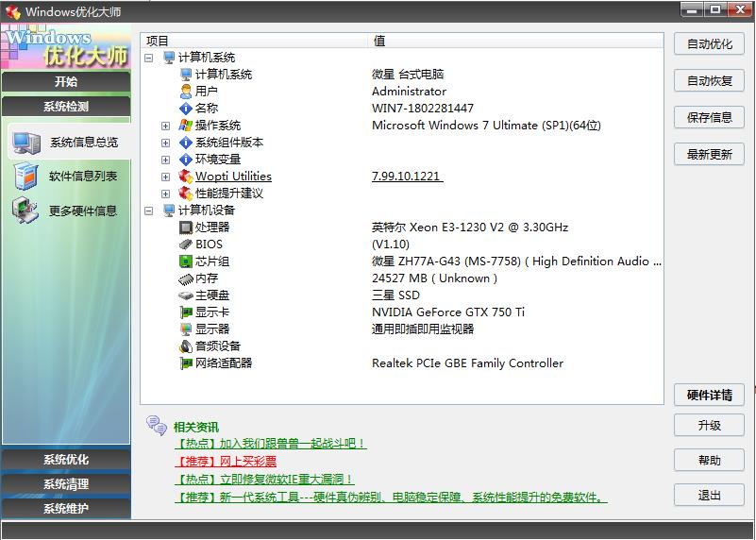Open the 软件信息列表 sidebar icon

coord(25,177)
